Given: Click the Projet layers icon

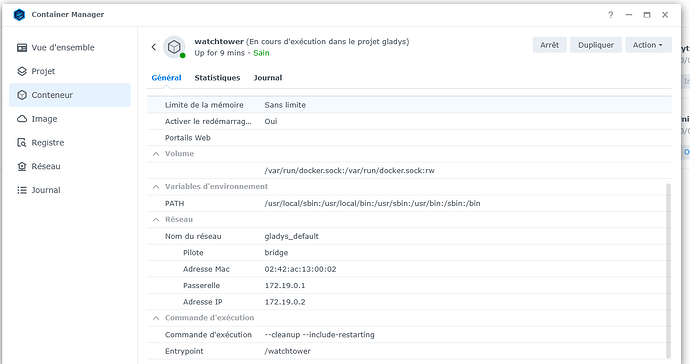Looking at the screenshot, I should coord(22,71).
